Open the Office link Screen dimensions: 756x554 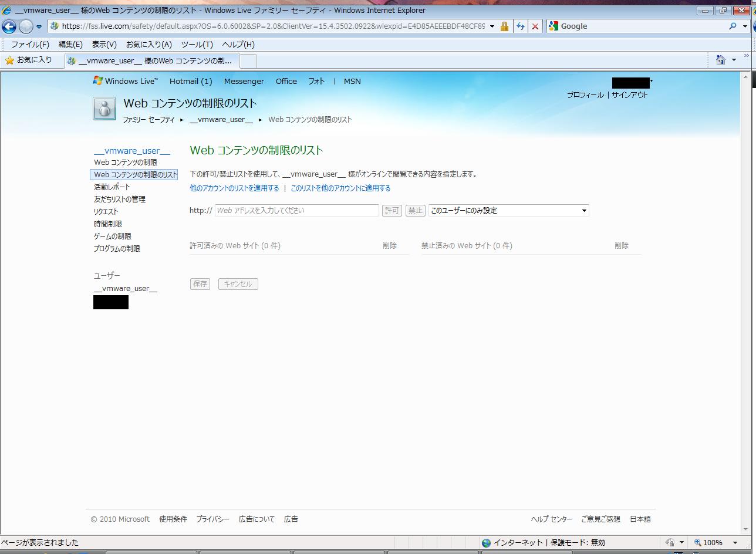pyautogui.click(x=286, y=81)
